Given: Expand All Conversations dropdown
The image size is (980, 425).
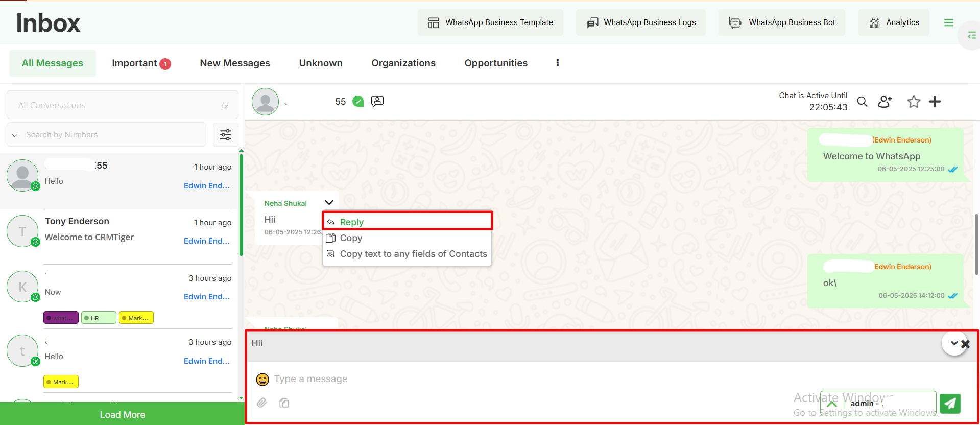Looking at the screenshot, I should point(123,105).
